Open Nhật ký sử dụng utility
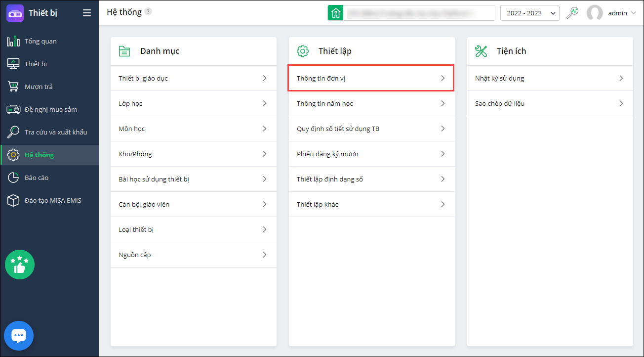 tap(549, 78)
